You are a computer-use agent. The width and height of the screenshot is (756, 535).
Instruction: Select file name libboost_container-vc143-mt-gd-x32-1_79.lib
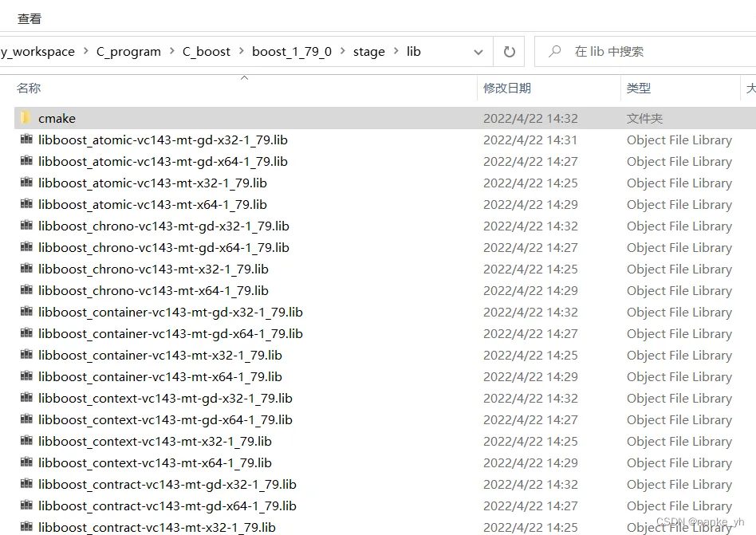pyautogui.click(x=171, y=313)
